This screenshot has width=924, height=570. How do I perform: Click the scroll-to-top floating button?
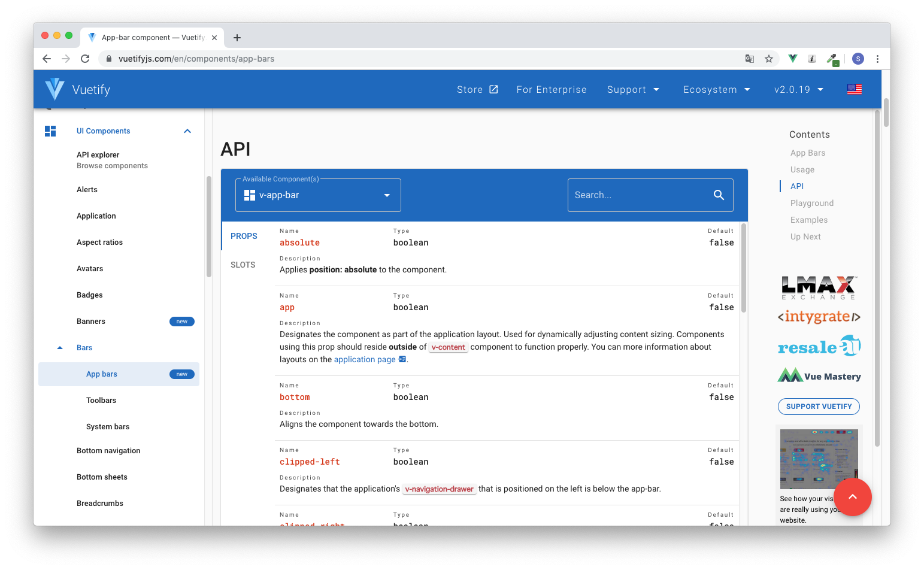pos(853,497)
